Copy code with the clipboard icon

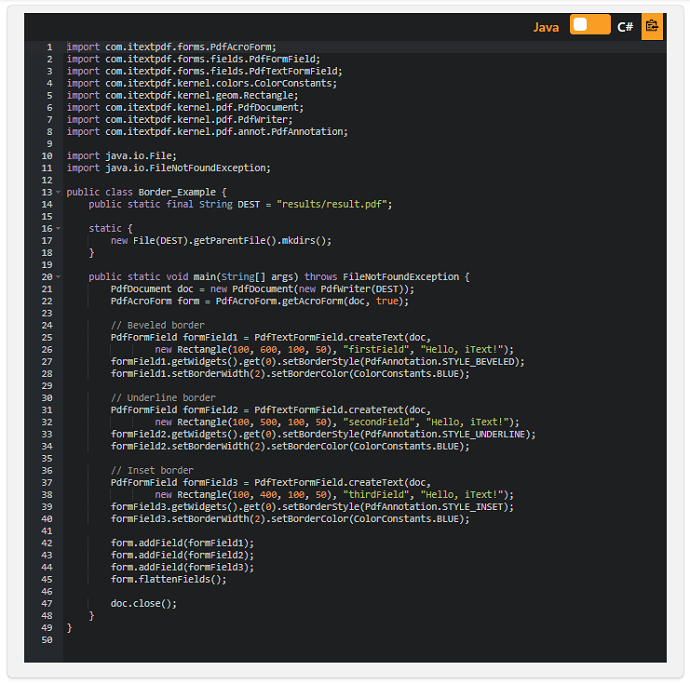point(652,26)
